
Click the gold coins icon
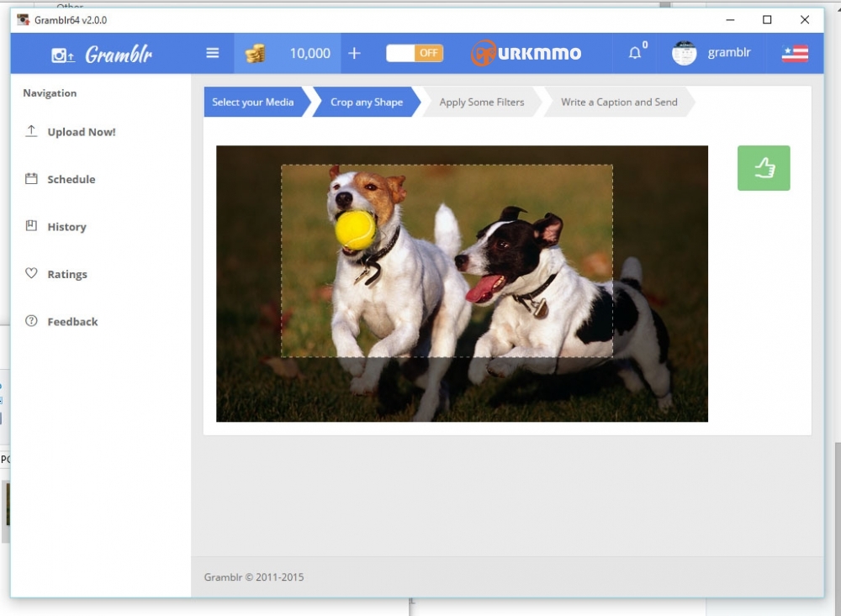[256, 54]
